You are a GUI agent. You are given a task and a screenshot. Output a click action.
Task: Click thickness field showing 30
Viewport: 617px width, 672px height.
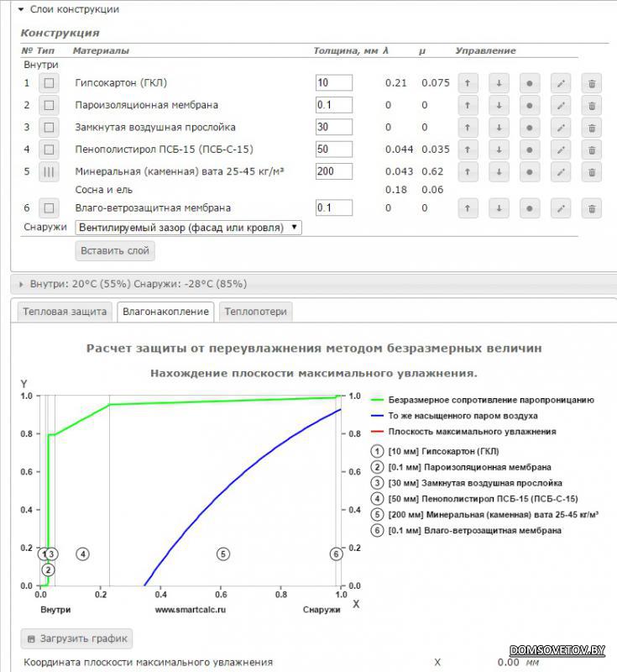(334, 128)
